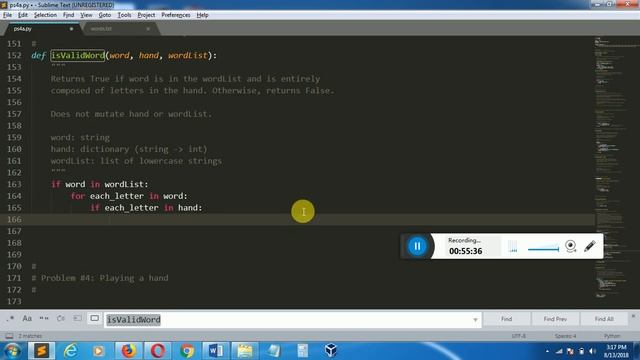Image resolution: width=640 pixels, height=360 pixels.
Task: Open File Explorer from the taskbar
Action: click(x=244, y=351)
